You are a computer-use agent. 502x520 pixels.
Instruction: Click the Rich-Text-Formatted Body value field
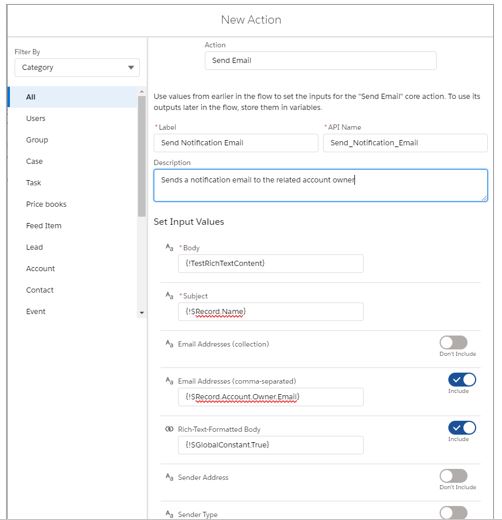click(x=271, y=445)
